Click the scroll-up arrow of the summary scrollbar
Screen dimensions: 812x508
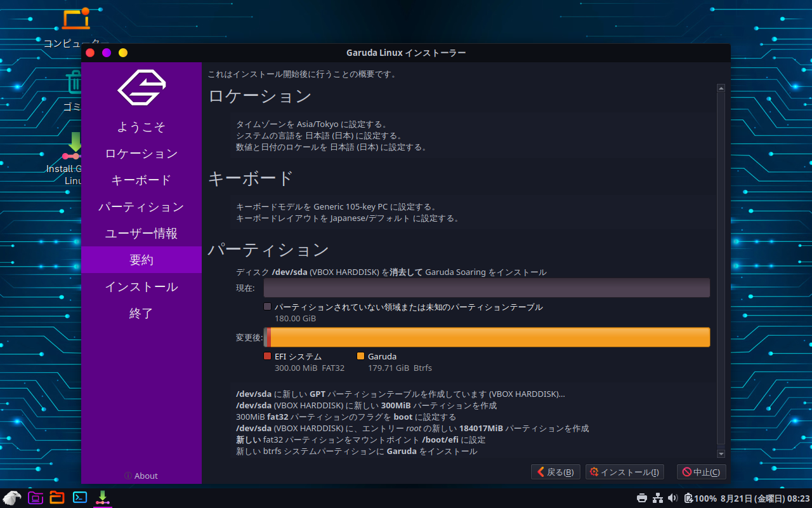721,88
